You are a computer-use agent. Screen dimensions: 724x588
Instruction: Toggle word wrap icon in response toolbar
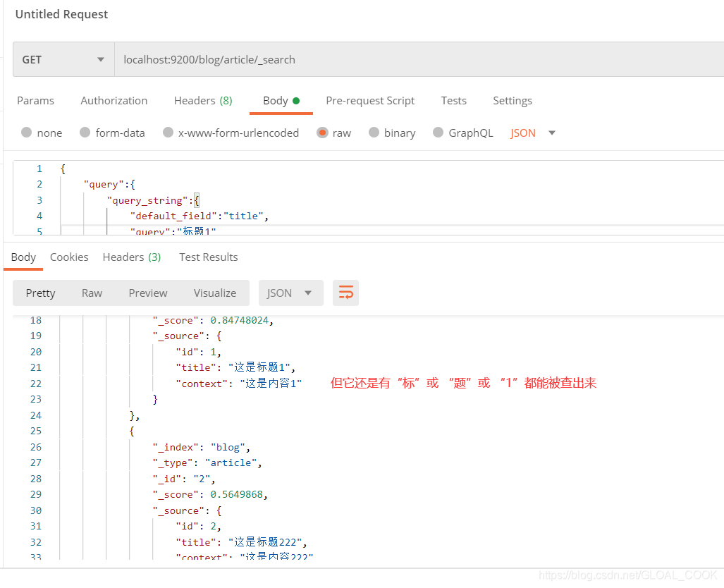(x=345, y=293)
